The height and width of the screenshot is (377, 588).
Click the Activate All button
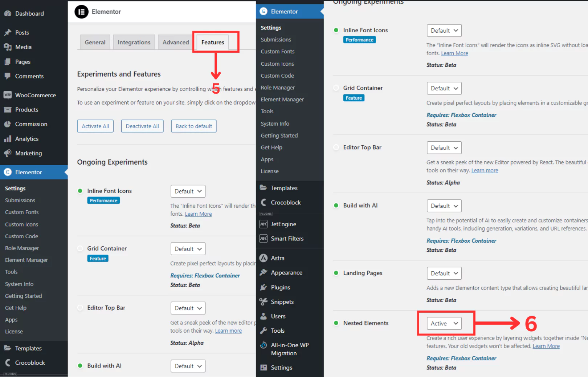[95, 126]
